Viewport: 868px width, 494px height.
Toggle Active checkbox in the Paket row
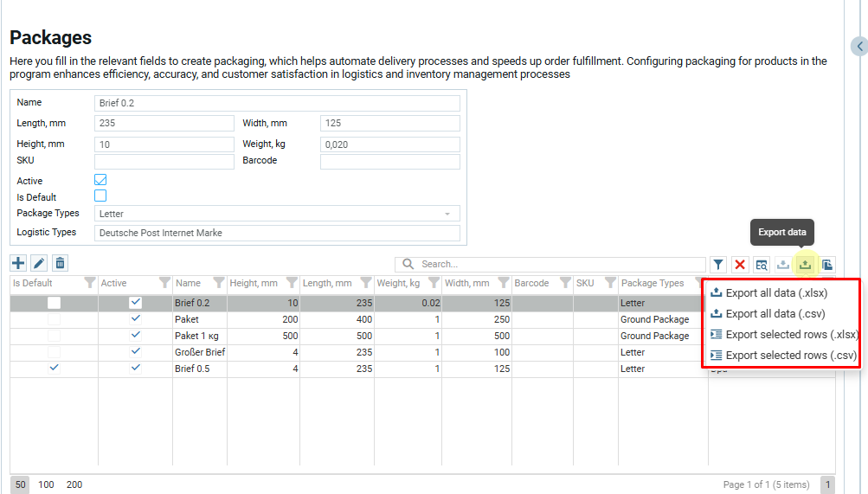(x=135, y=319)
